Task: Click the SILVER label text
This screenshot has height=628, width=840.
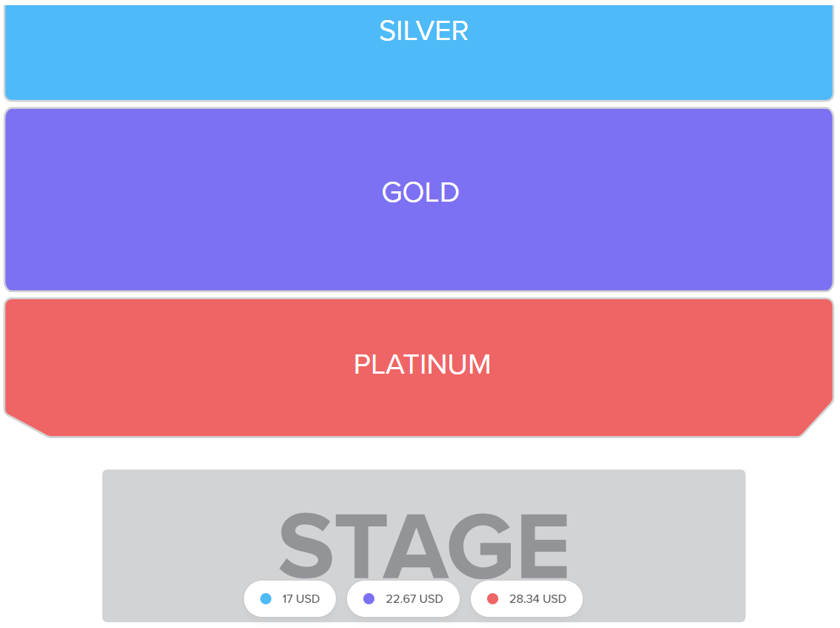Action: (x=423, y=31)
